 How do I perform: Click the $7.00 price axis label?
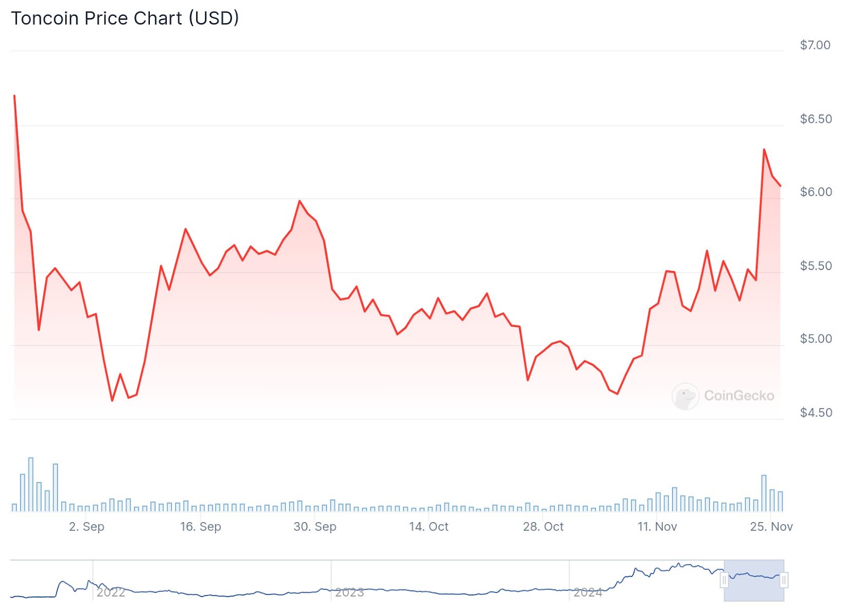point(815,45)
